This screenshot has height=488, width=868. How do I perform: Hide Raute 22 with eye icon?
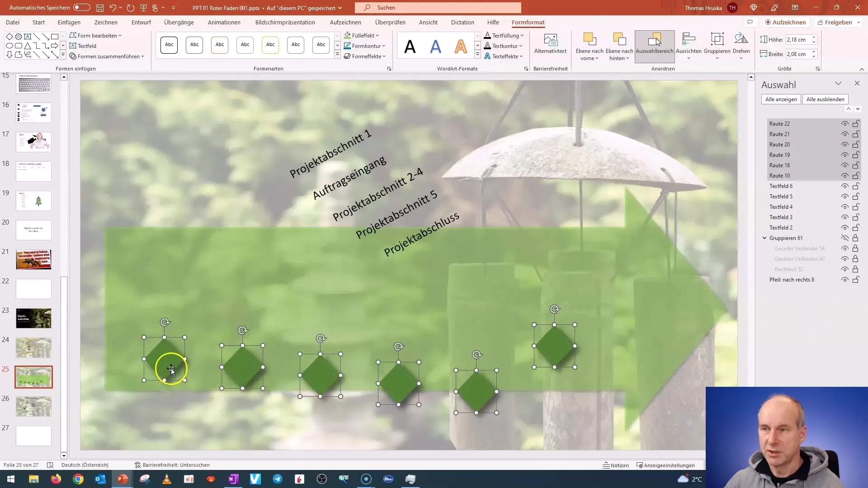[844, 124]
